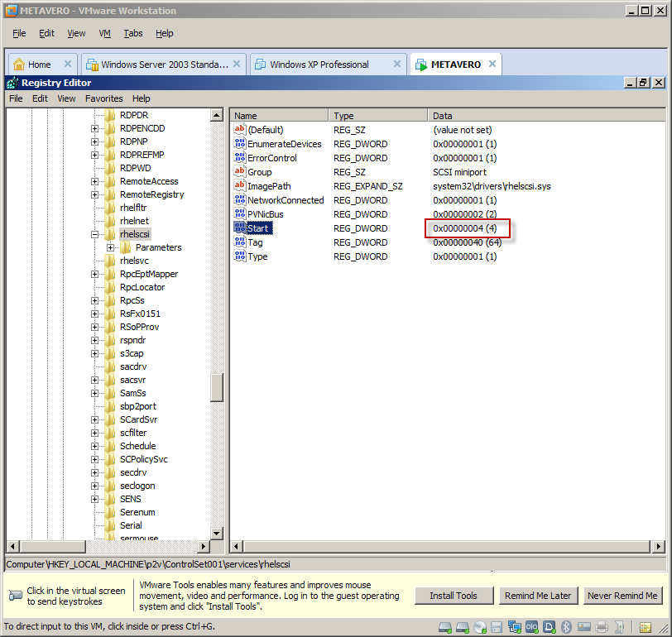Click the network adapter status icon
This screenshot has height=637, width=672.
click(x=514, y=627)
